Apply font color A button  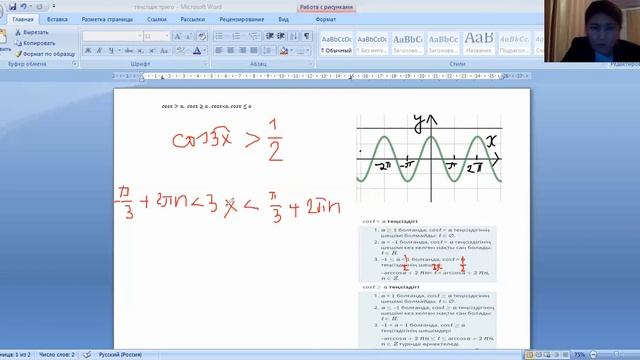(x=197, y=51)
